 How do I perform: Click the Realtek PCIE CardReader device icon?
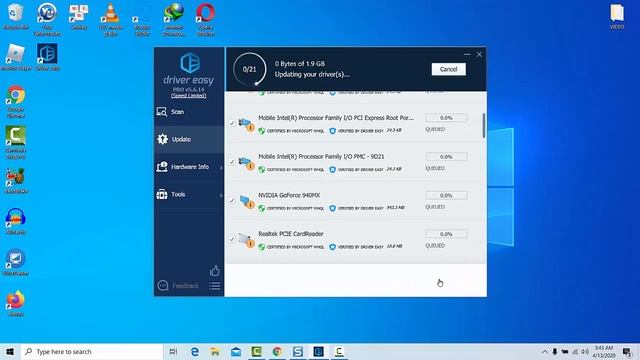247,240
